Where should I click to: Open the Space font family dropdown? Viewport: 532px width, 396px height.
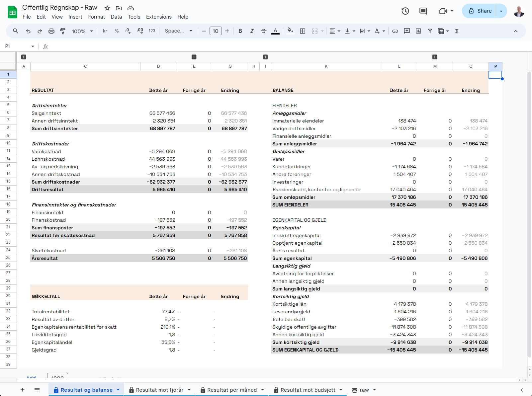pyautogui.click(x=179, y=31)
